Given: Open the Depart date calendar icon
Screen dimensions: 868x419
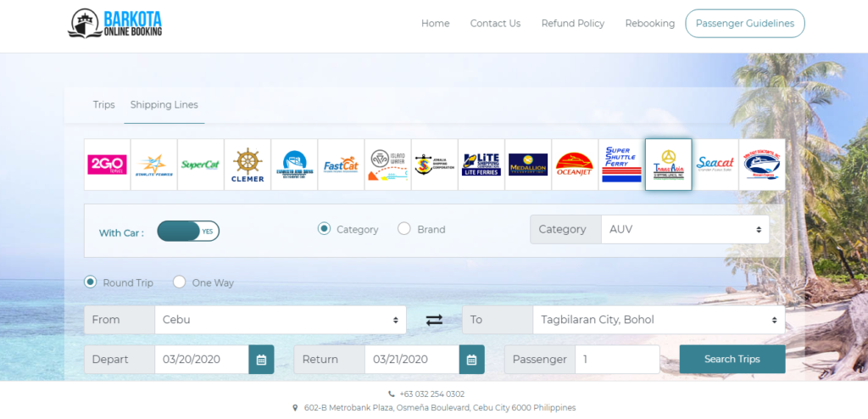Looking at the screenshot, I should point(261,360).
